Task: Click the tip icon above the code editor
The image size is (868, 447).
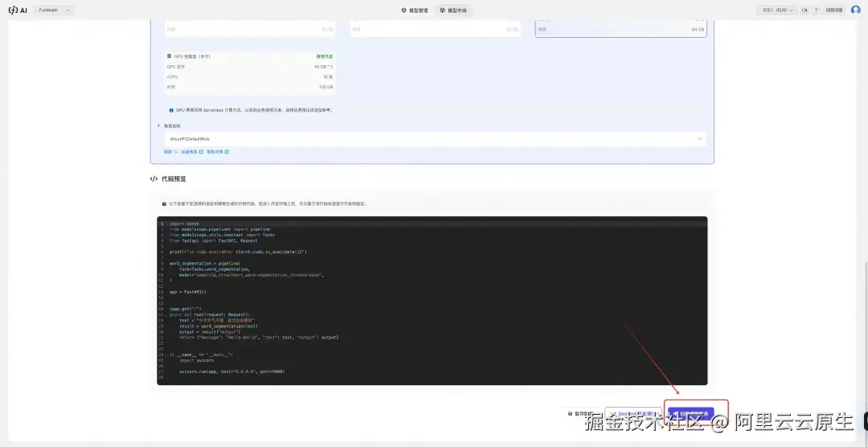Action: click(x=165, y=204)
